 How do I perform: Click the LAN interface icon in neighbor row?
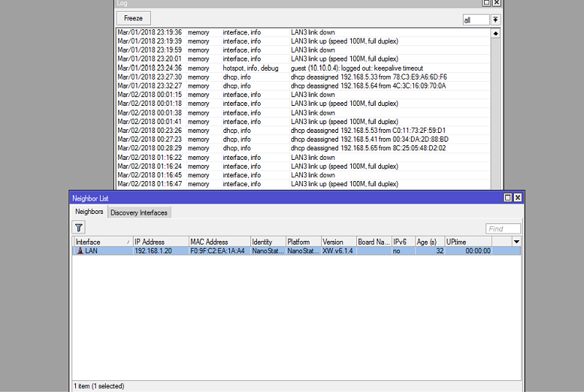tap(80, 250)
